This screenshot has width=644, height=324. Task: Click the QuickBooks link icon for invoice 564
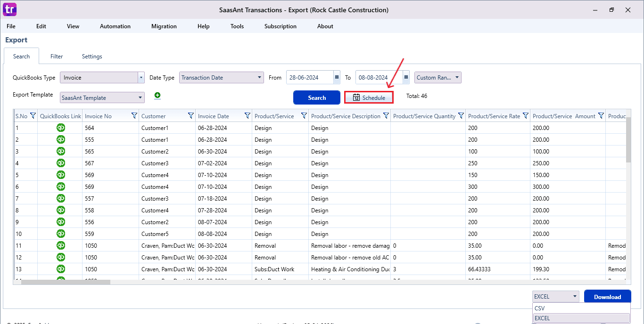coord(61,128)
